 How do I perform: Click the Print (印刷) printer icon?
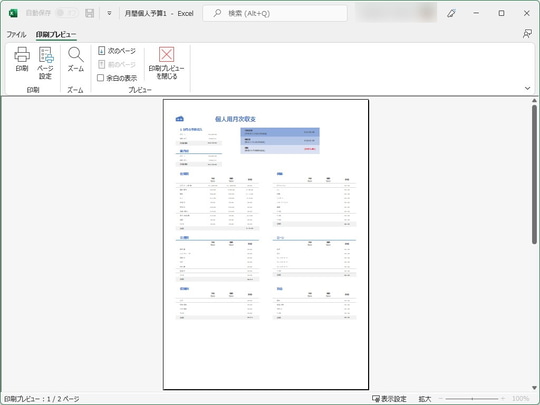22,54
